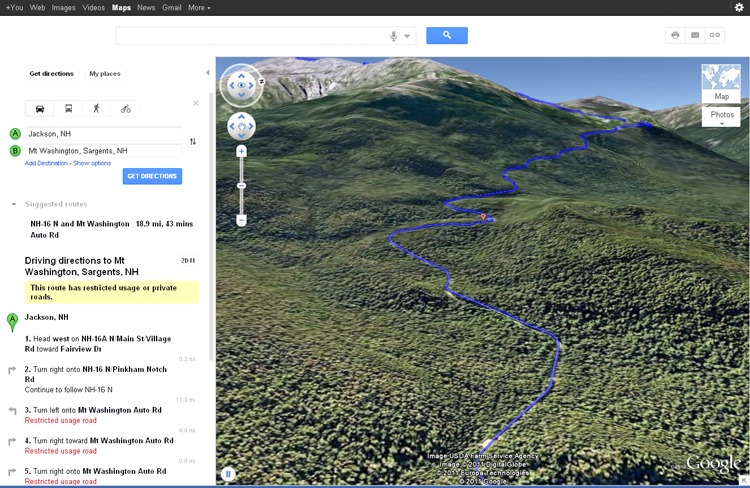Switch to Map view thumbnail
The width and height of the screenshot is (750, 488).
tap(721, 84)
